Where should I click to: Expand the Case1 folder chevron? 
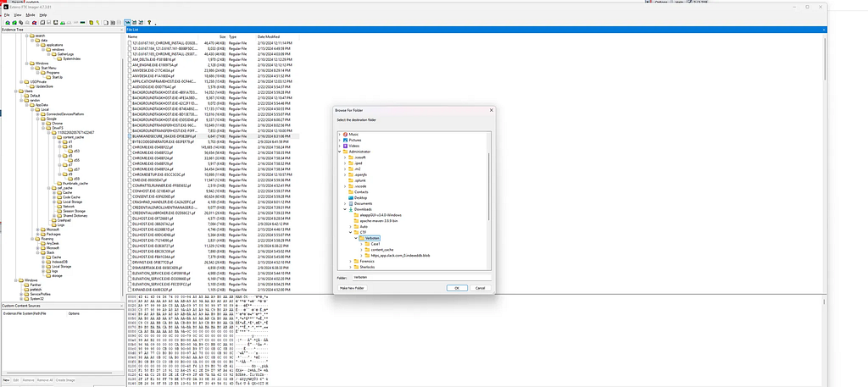coord(361,244)
